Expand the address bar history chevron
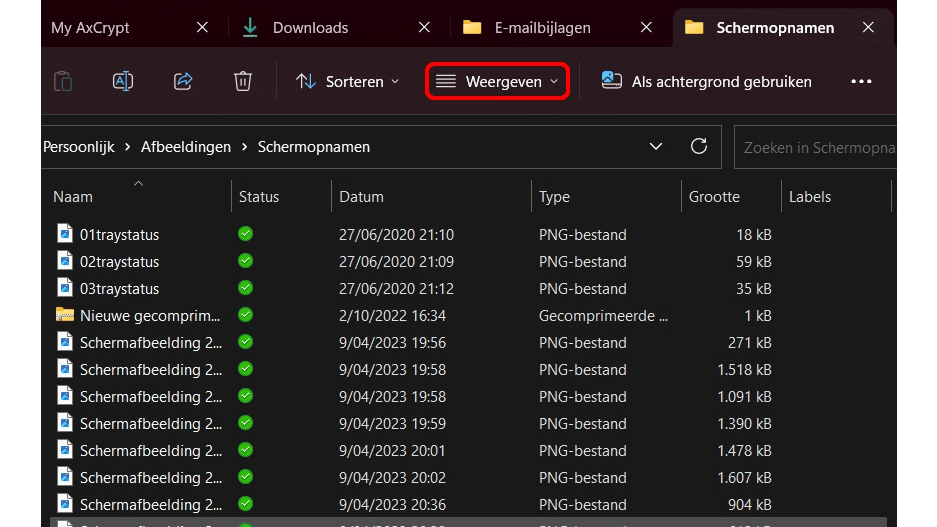This screenshot has height=527, width=937. pyautogui.click(x=656, y=146)
